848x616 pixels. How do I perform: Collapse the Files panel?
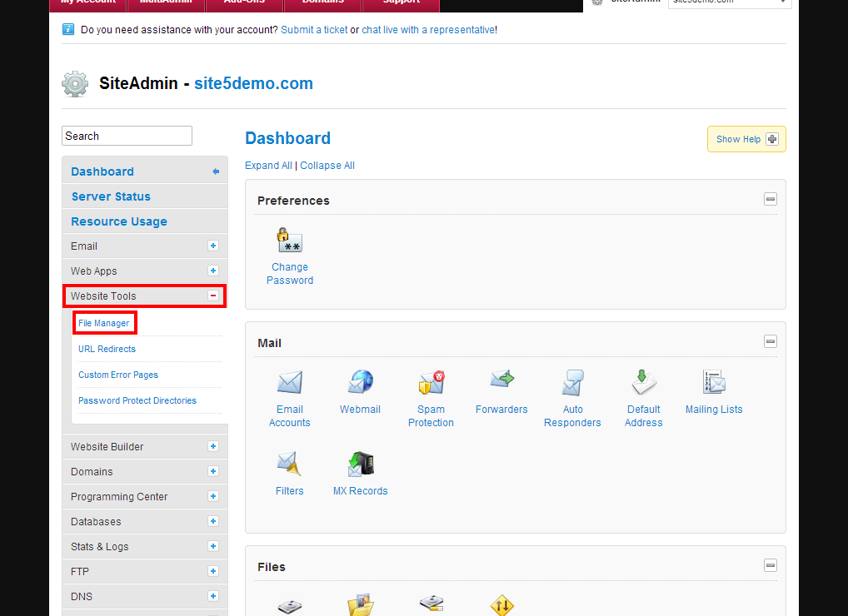tap(771, 566)
